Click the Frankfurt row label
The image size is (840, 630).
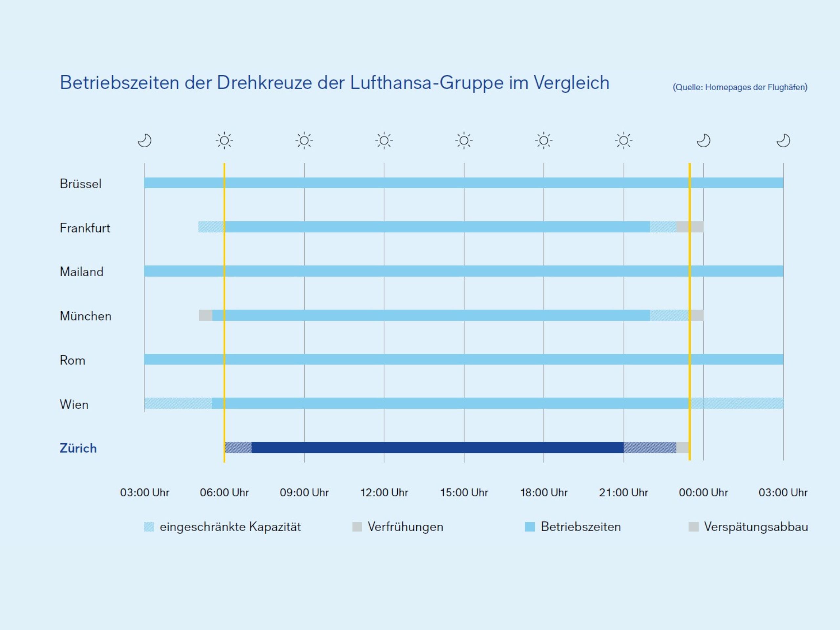point(85,228)
